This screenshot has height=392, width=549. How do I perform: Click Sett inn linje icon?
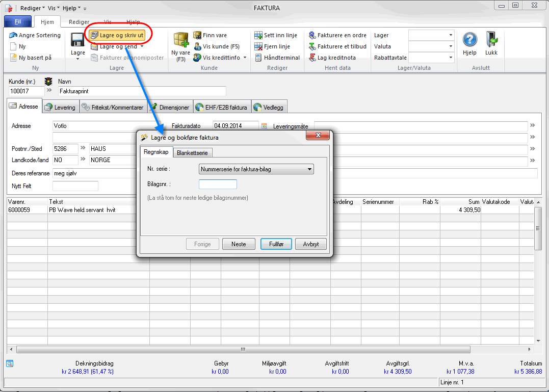[258, 35]
